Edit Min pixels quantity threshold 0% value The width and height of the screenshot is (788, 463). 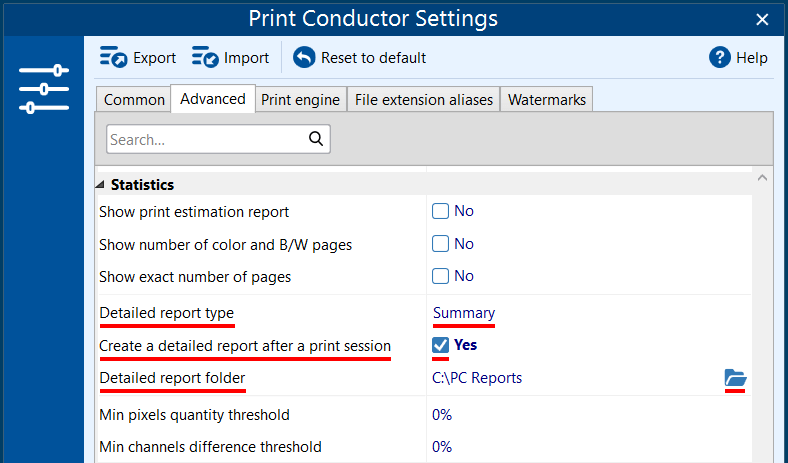[442, 415]
